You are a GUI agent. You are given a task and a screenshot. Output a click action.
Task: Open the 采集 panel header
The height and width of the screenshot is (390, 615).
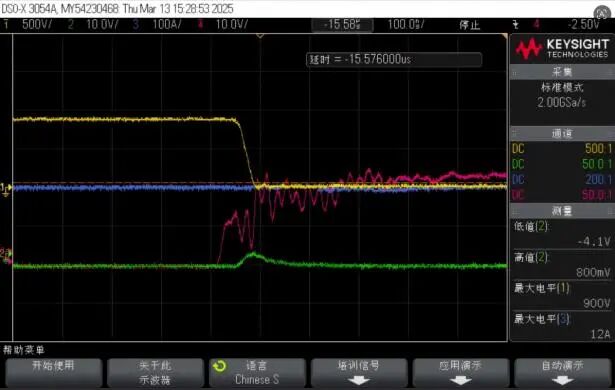[x=562, y=72]
